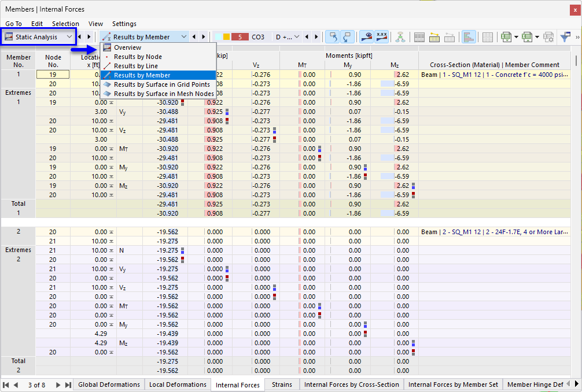Open the Edit menu

(x=37, y=23)
